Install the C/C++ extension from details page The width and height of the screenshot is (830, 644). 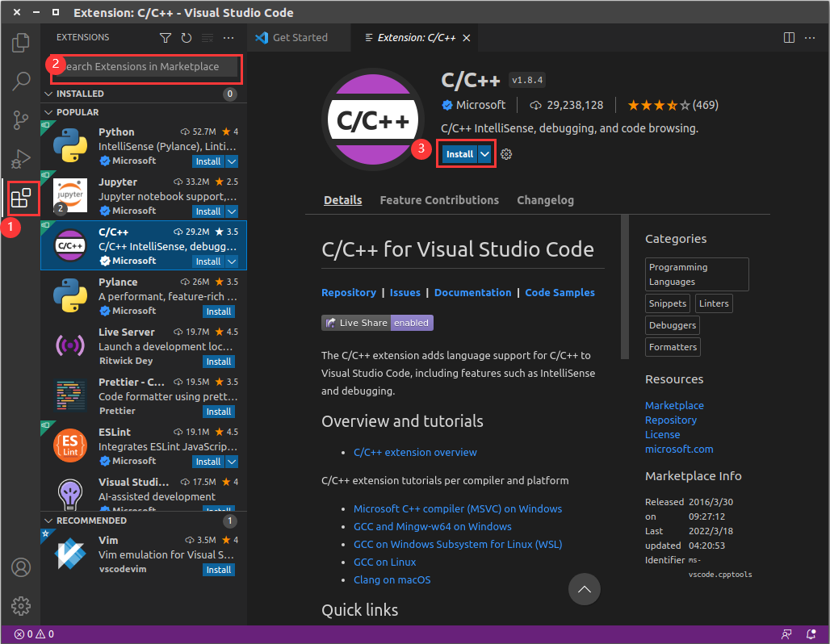coord(459,154)
